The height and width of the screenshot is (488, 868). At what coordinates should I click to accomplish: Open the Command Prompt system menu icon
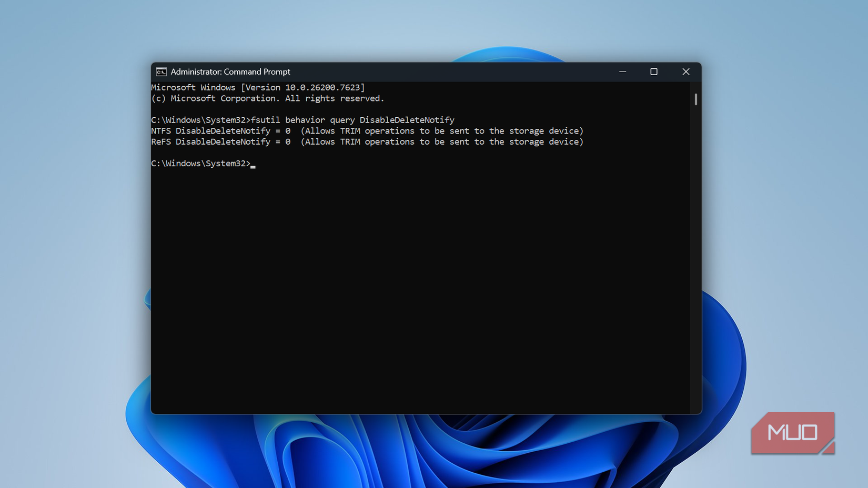(160, 72)
